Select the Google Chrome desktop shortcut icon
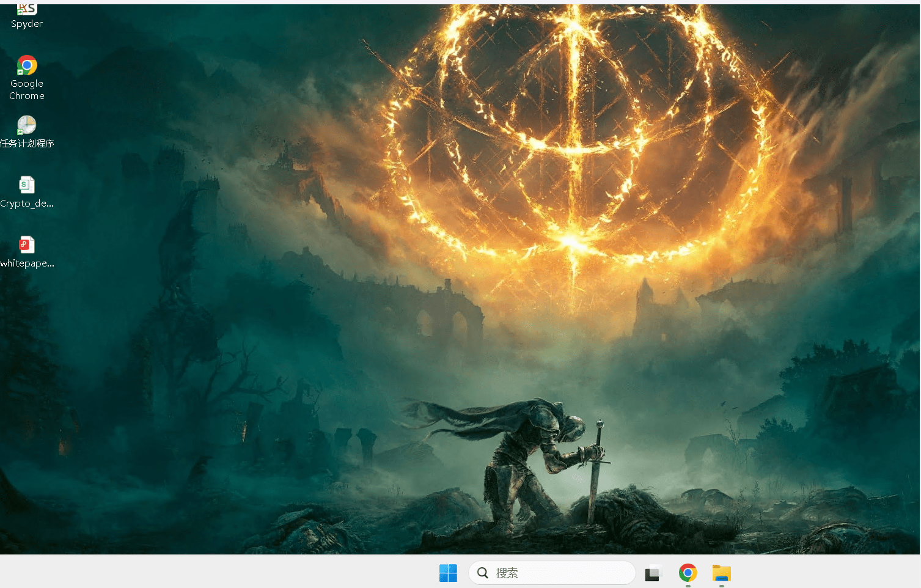Viewport: 921px width, 588px height. pyautogui.click(x=27, y=65)
